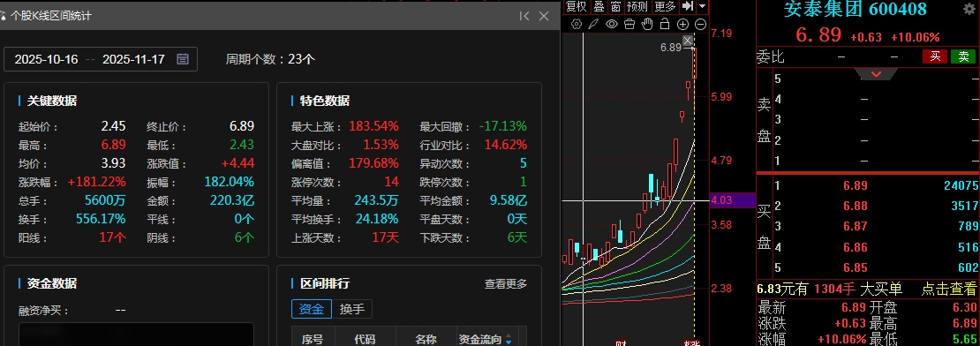Viewport: 980px width, 346px height.
Task: Click the 叠 overlay toolbar button
Action: click(x=599, y=6)
